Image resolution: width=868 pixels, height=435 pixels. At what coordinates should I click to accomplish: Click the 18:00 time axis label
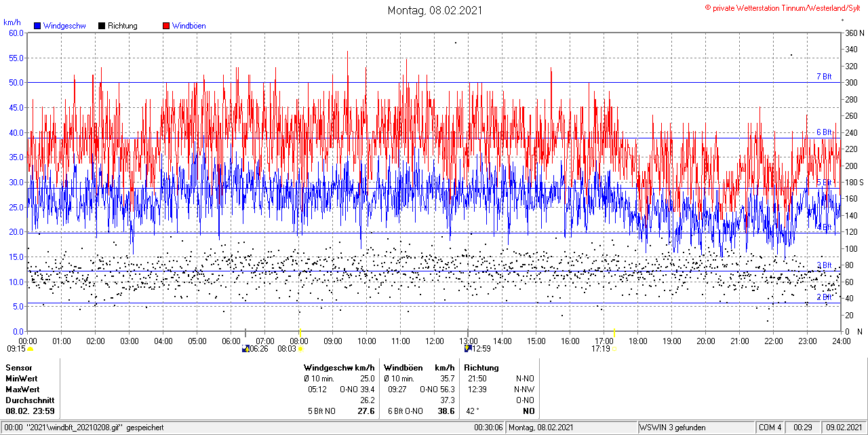pyautogui.click(x=638, y=340)
